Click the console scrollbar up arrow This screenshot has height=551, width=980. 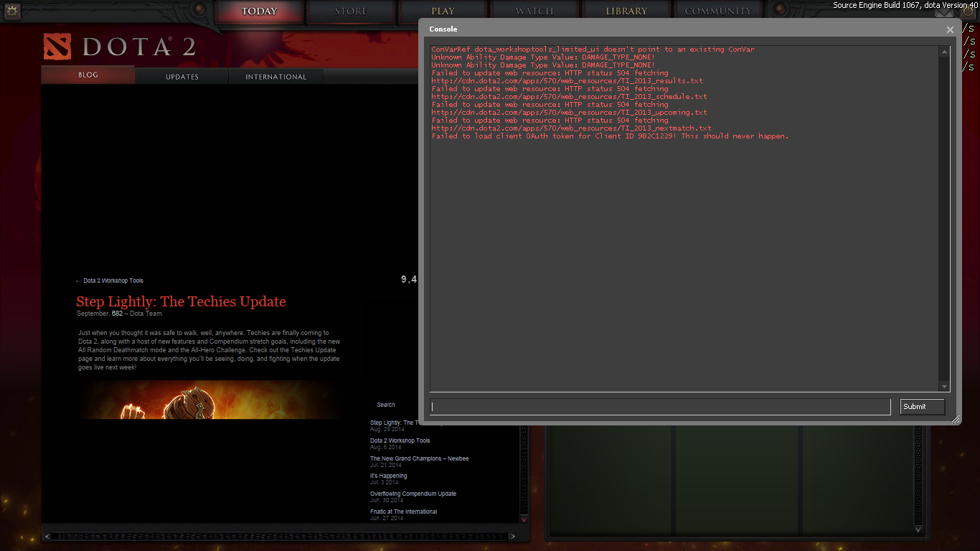944,51
